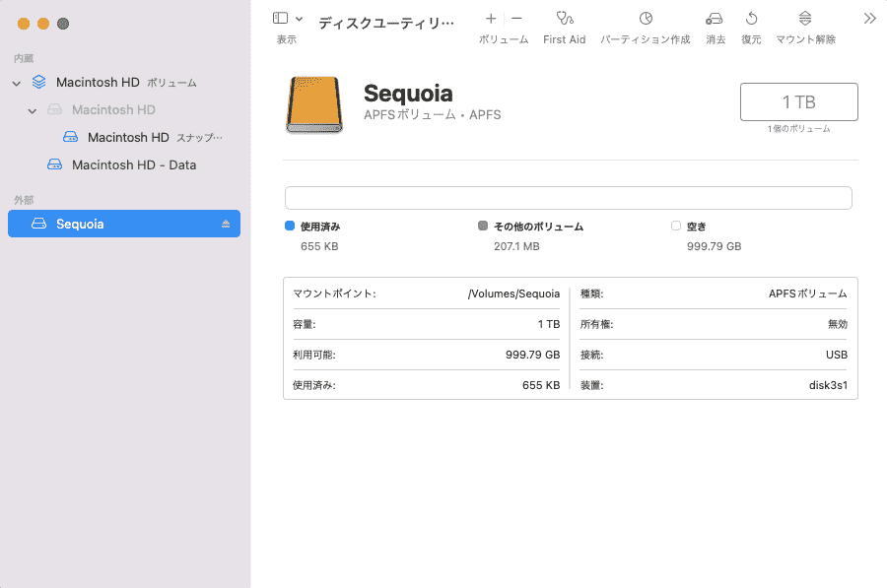This screenshot has width=887, height=588.
Task: Open the sidebar 表示 view menu icon
Action: (280, 18)
